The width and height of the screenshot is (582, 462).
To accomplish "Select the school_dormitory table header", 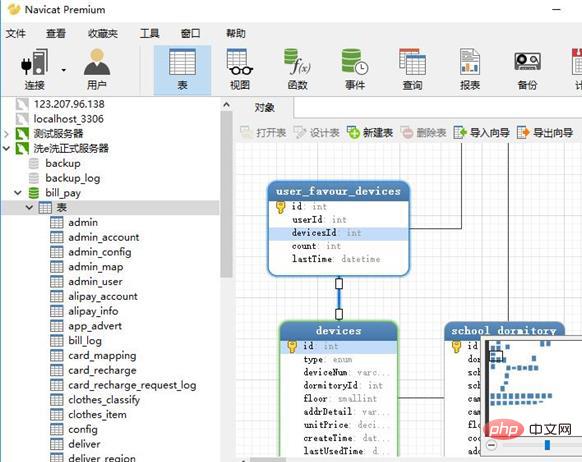I will pyautogui.click(x=504, y=331).
